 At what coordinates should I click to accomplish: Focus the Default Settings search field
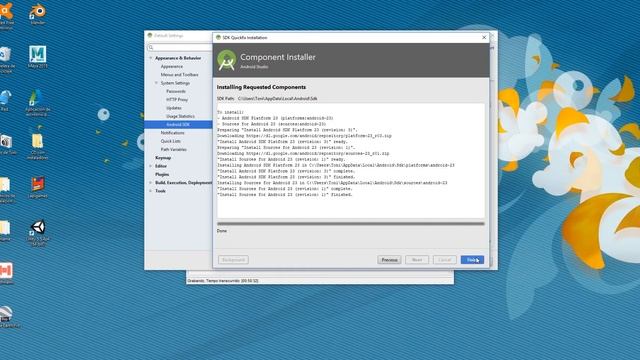[180, 48]
